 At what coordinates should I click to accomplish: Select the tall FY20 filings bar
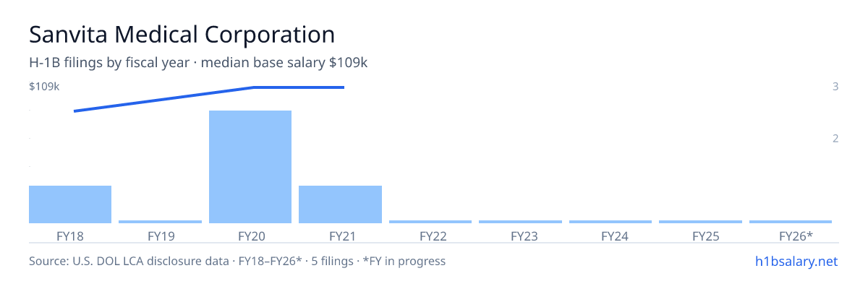tap(250, 167)
